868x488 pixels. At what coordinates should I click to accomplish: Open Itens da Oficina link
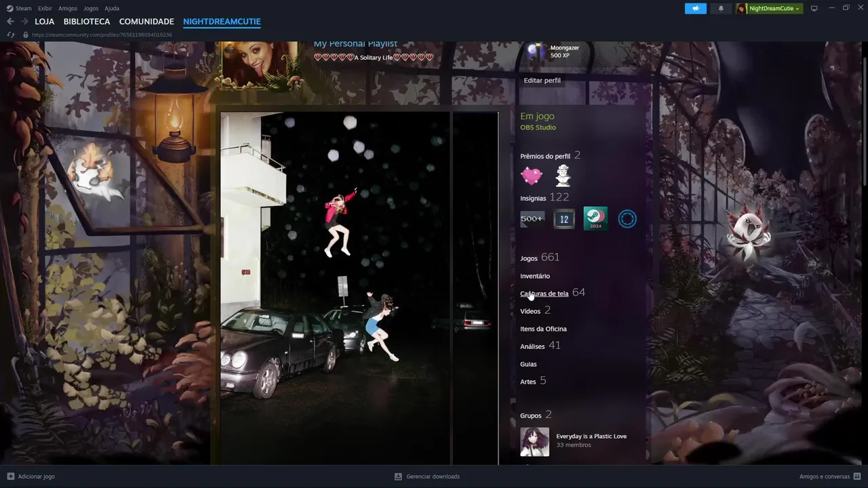pos(543,329)
